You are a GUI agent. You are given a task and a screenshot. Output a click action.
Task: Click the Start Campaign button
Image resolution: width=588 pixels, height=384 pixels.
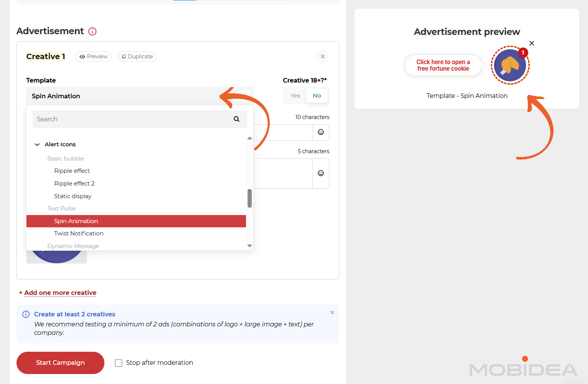pyautogui.click(x=60, y=363)
